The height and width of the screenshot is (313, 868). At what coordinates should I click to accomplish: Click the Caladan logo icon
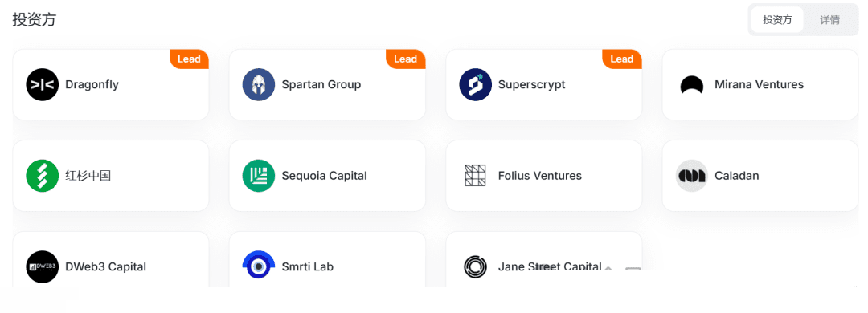tap(692, 176)
